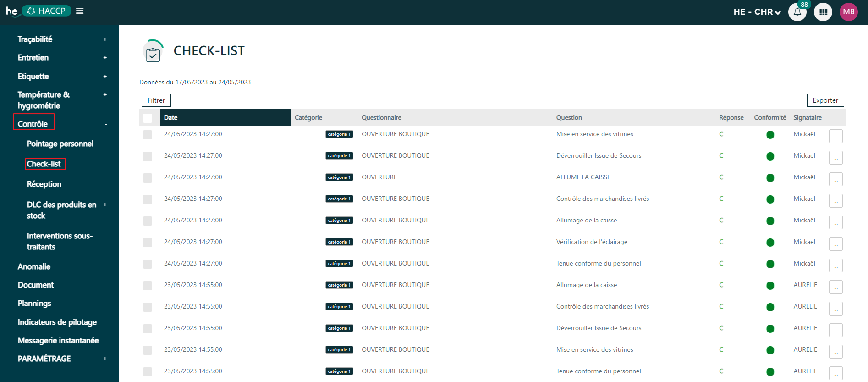Click the Exporter button
This screenshot has width=868, height=382.
(825, 100)
